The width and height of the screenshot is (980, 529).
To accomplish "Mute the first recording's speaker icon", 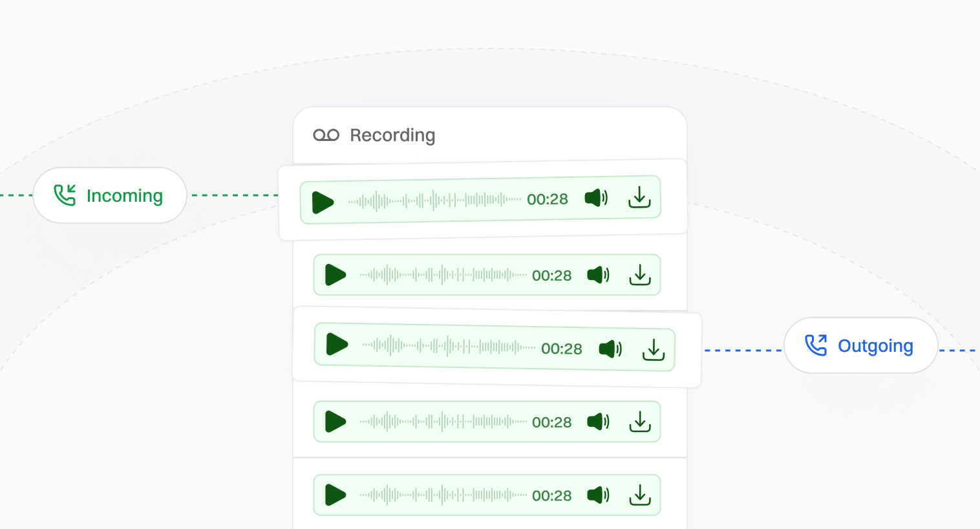I will pos(596,198).
